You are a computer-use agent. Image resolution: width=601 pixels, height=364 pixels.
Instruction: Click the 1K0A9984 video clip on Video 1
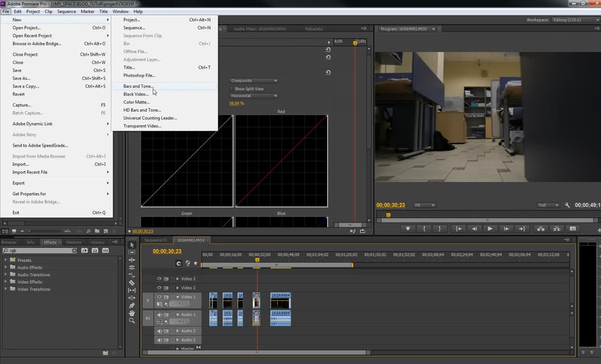(x=281, y=301)
